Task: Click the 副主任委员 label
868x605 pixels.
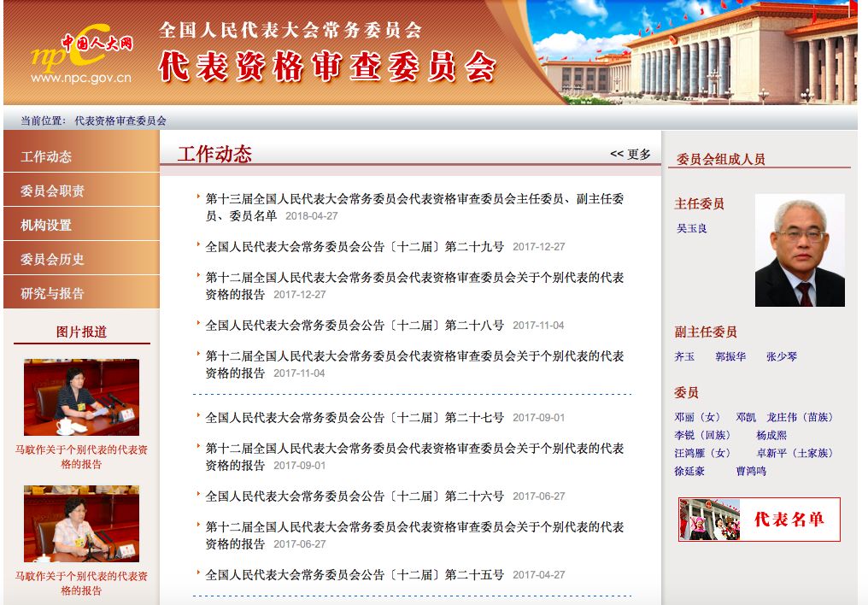Action: pyautogui.click(x=706, y=332)
